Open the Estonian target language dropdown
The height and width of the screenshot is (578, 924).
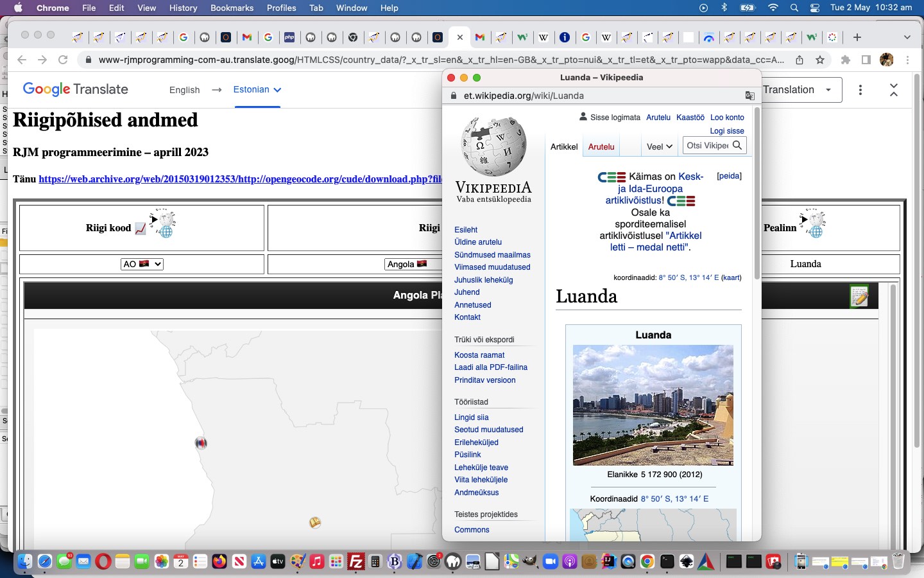[257, 90]
